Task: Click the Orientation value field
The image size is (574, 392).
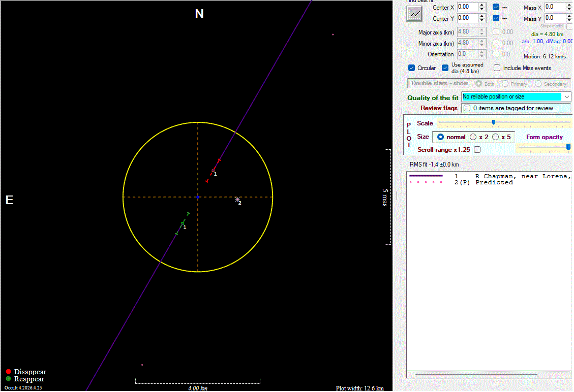Action: (x=468, y=54)
